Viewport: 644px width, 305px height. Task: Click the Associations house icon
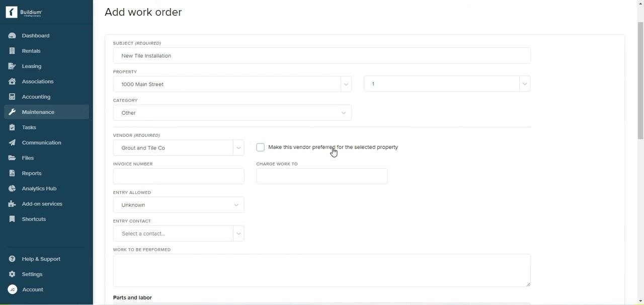click(12, 82)
